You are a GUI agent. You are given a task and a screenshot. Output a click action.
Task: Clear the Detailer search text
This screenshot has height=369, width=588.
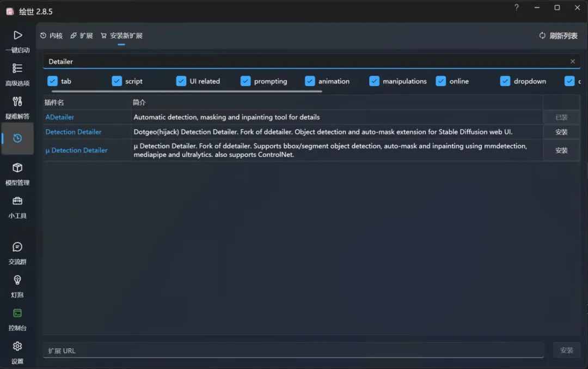point(573,61)
